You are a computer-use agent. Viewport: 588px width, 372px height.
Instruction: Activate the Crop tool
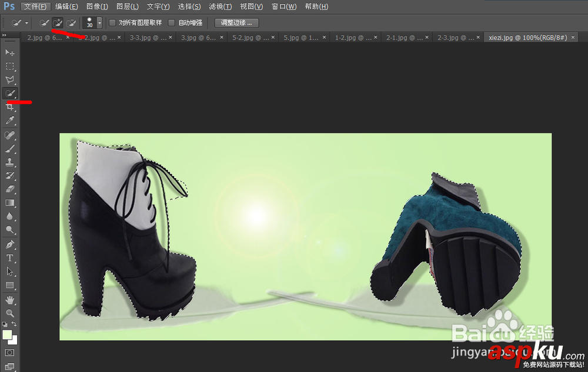[9, 107]
